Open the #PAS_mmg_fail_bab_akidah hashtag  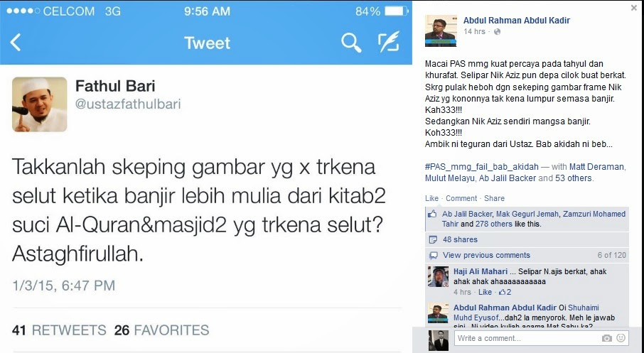[x=482, y=167]
